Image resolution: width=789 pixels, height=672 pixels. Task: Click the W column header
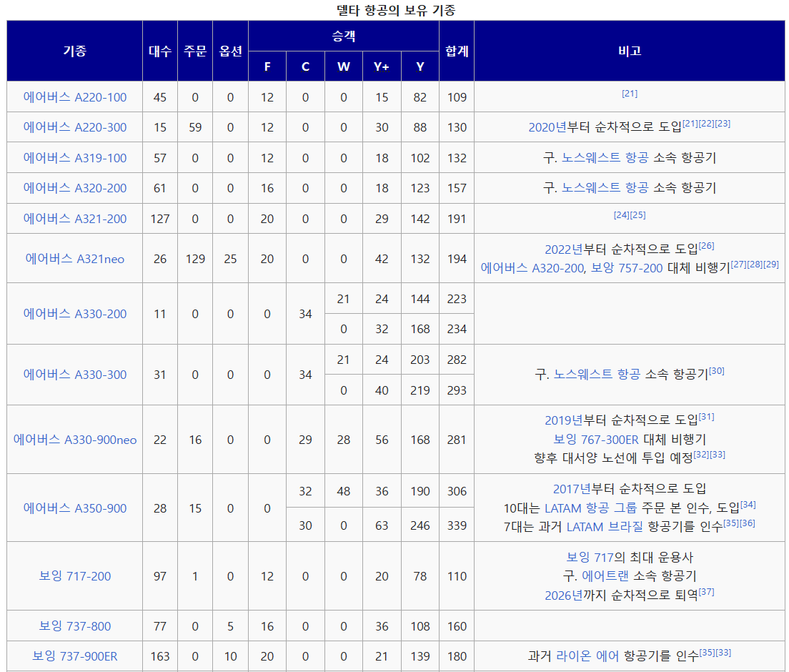(x=344, y=66)
